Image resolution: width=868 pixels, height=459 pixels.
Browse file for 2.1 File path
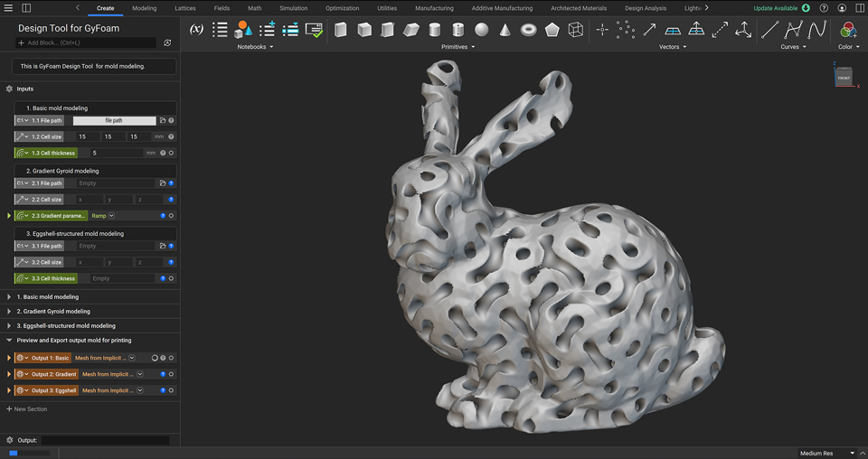[163, 183]
